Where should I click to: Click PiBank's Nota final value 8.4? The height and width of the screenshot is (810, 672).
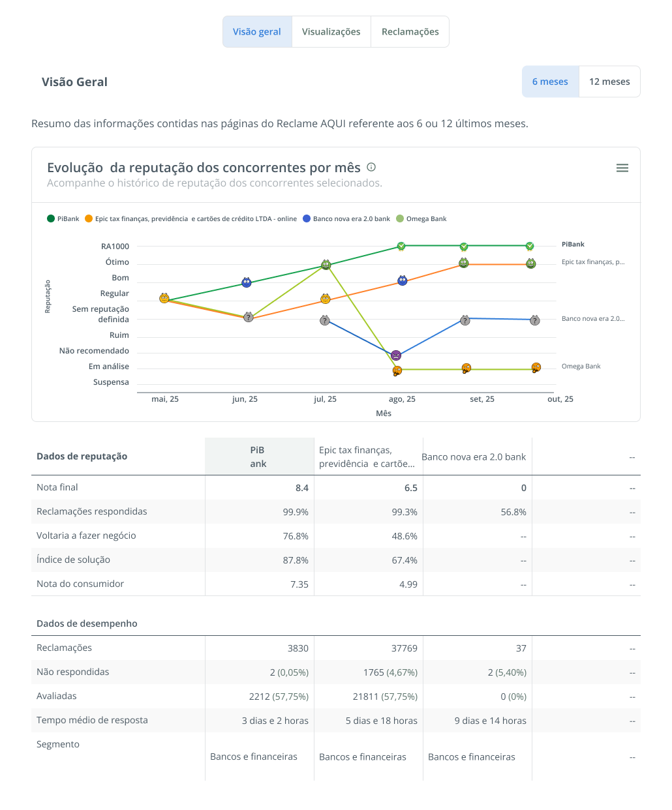(301, 488)
